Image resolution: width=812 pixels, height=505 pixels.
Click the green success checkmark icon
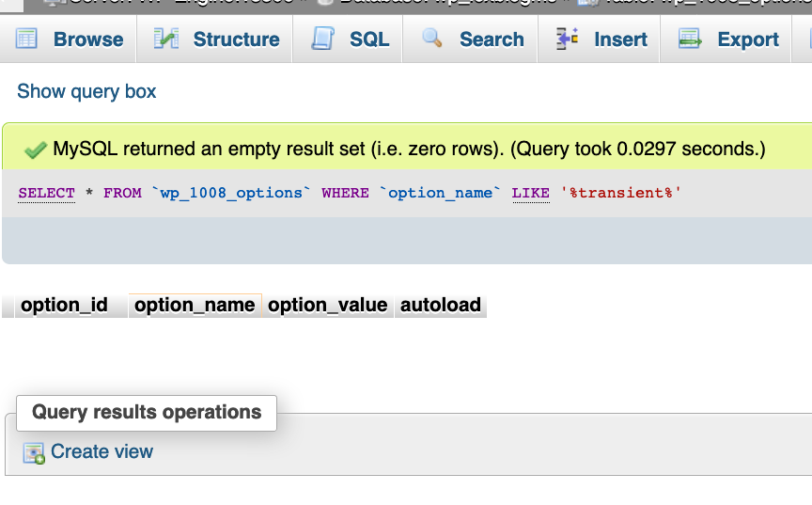click(35, 150)
